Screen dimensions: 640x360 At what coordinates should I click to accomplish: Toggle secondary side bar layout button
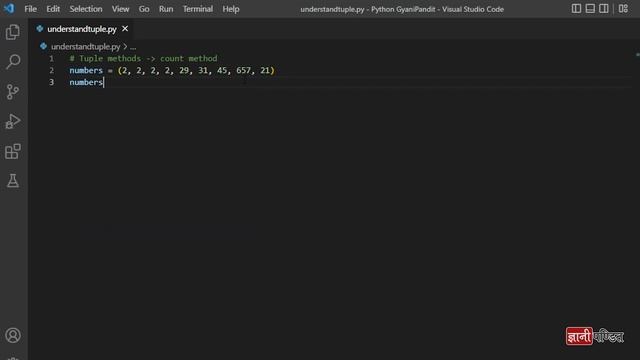[604, 9]
